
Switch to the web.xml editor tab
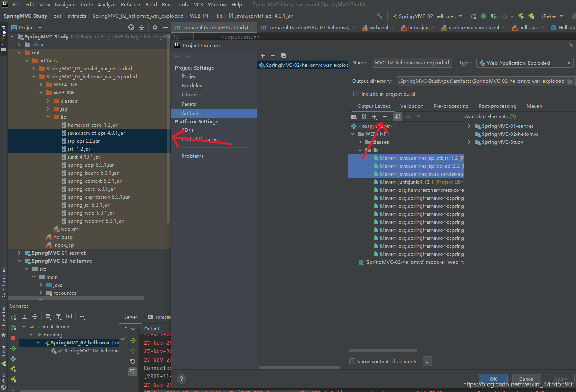(x=379, y=27)
